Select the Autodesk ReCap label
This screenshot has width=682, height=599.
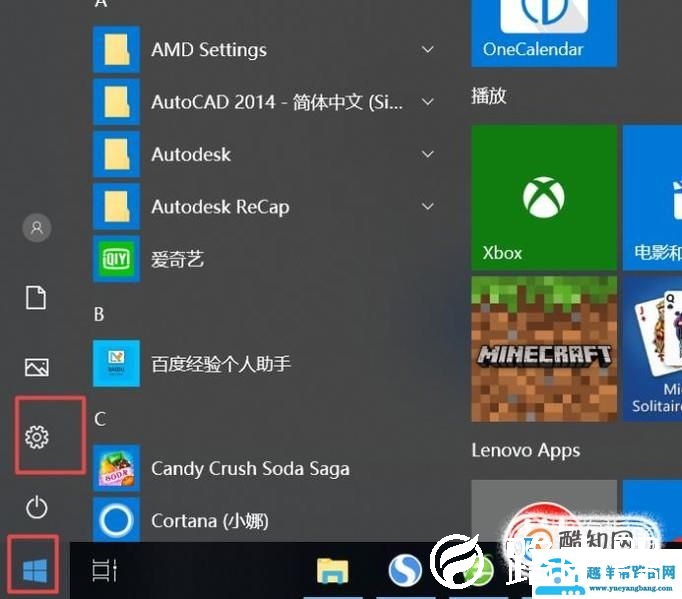click(x=220, y=207)
